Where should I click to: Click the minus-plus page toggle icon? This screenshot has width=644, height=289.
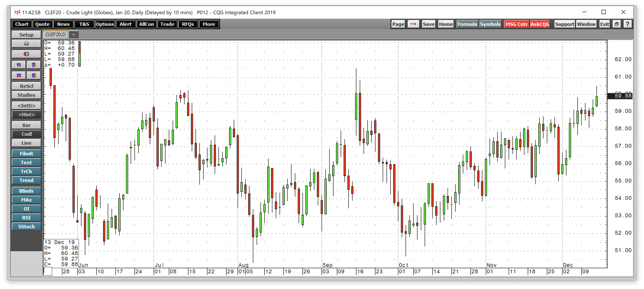[413, 24]
